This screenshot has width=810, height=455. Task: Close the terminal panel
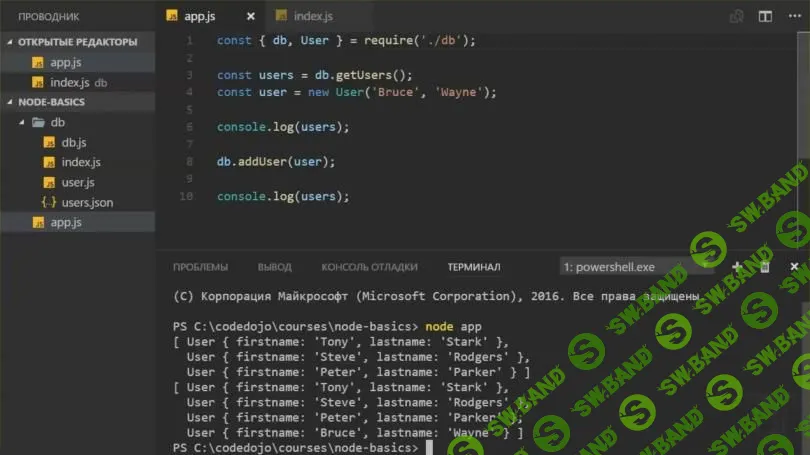(x=795, y=266)
